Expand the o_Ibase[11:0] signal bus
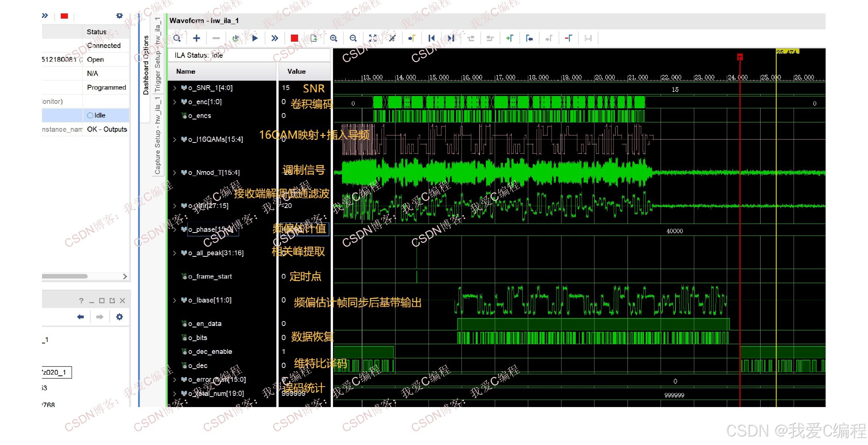Image resolution: width=868 pixels, height=445 pixels. tap(174, 300)
